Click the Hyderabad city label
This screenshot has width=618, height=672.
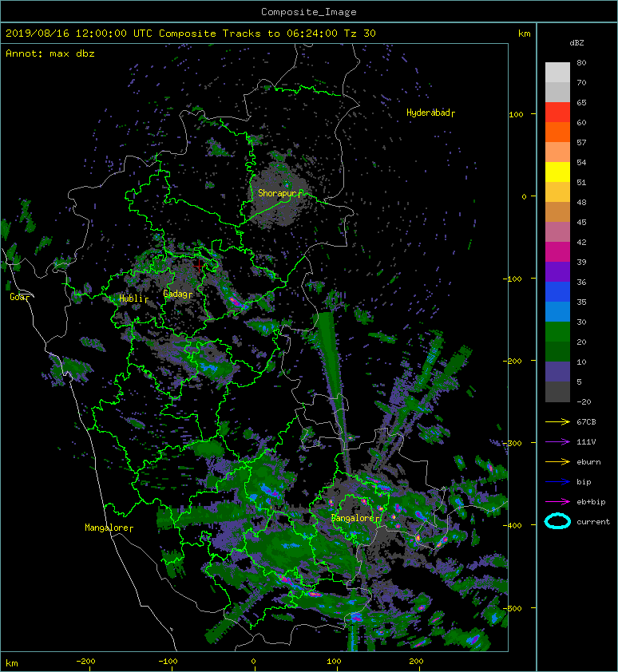[x=430, y=113]
